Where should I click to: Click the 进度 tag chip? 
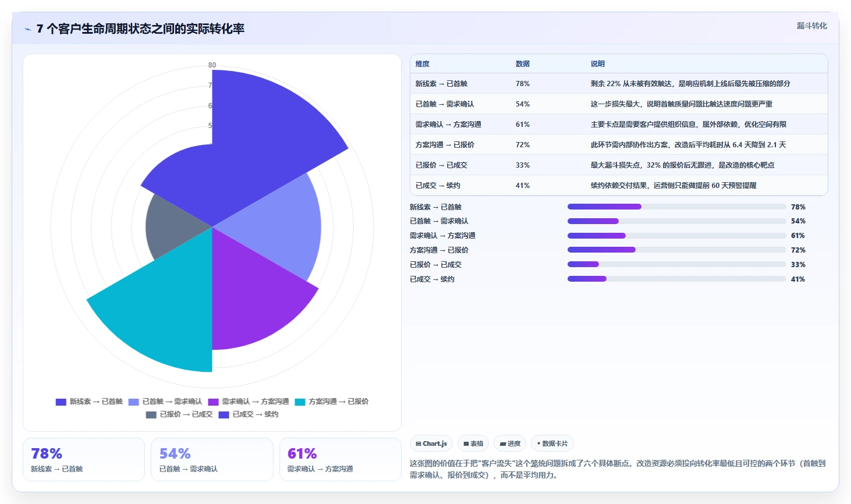pos(510,443)
